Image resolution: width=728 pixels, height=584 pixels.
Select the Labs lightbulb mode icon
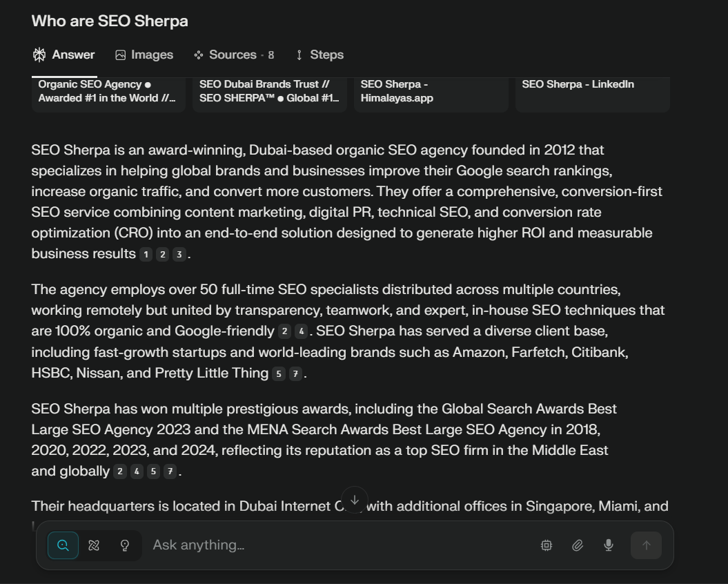pos(124,545)
